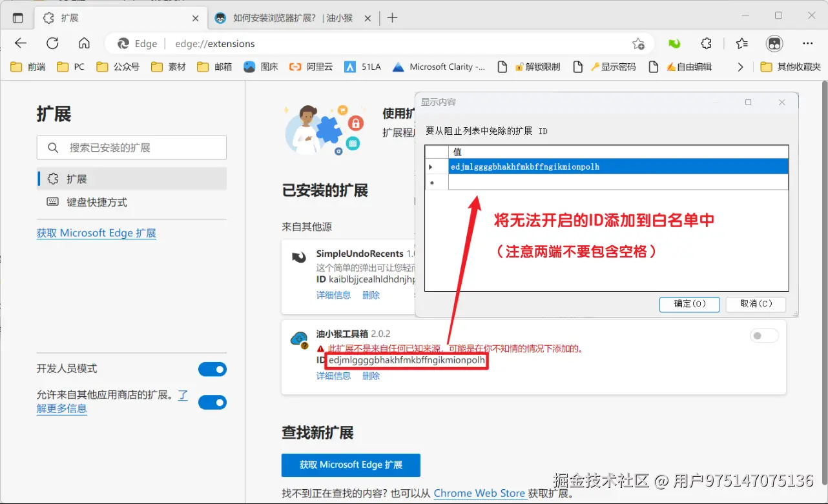The height and width of the screenshot is (504, 828).
Task: Open a new tab with plus button
Action: [x=392, y=18]
